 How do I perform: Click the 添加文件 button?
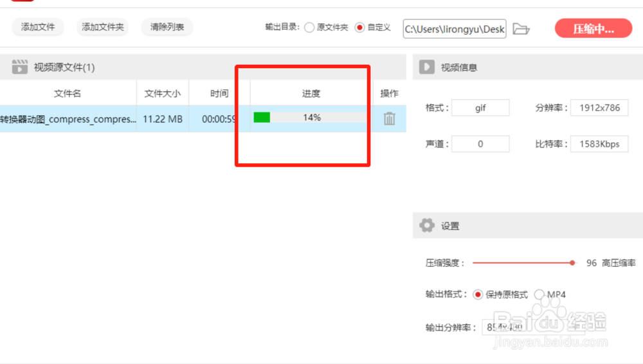(x=38, y=27)
